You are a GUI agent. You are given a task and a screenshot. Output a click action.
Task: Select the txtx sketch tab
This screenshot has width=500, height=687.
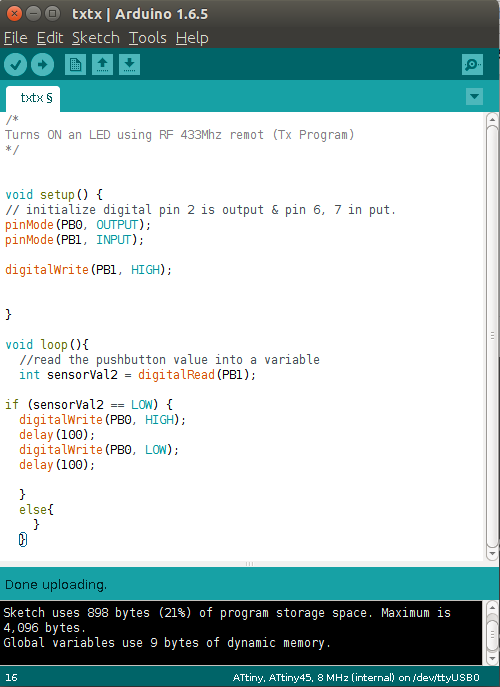click(x=33, y=98)
